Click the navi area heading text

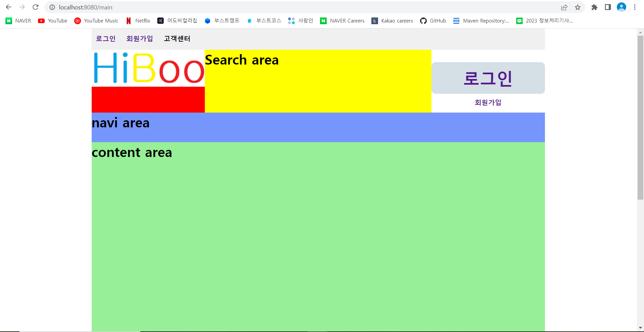pyautogui.click(x=121, y=123)
